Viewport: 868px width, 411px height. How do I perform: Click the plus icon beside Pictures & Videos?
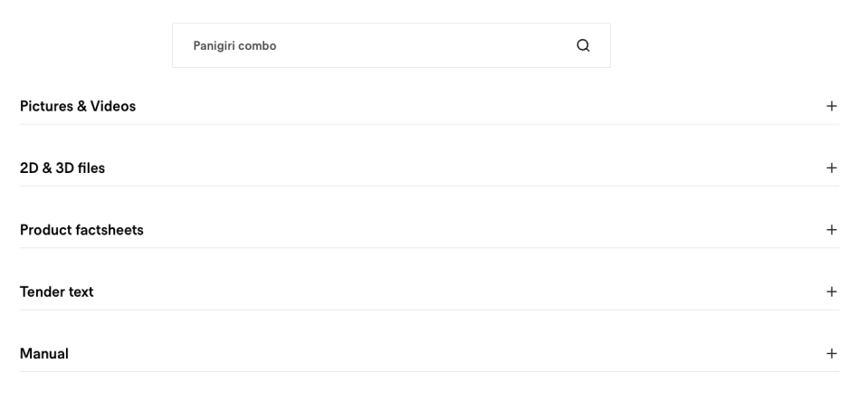point(832,106)
